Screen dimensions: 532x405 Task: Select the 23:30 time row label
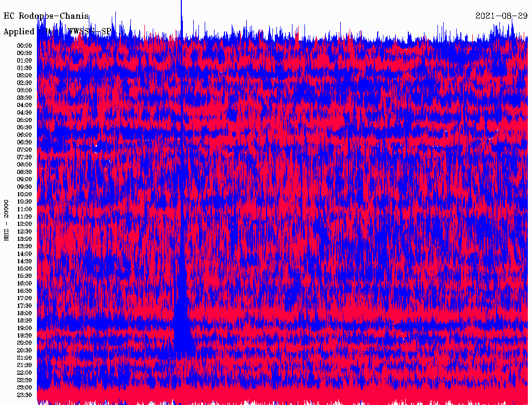(x=24, y=395)
